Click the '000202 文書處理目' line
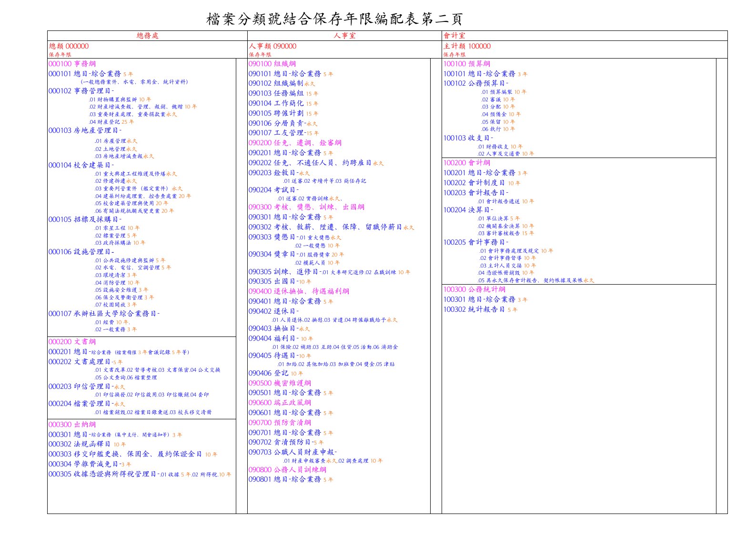Viewport: 756px width, 534px height. 86,362
